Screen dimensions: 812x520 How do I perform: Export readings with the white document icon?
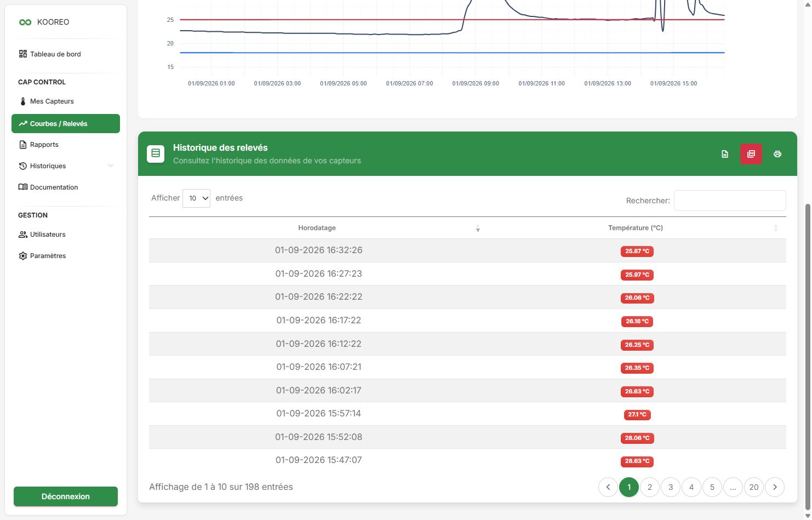point(725,154)
